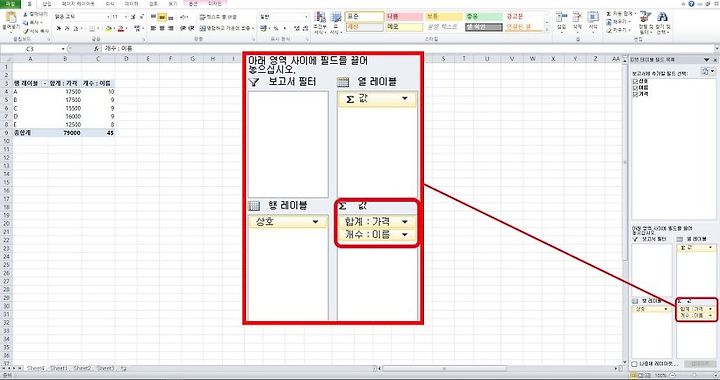720x380 pixels.
Task: Open the Name Box dropdown arrow
Action: 63,49
